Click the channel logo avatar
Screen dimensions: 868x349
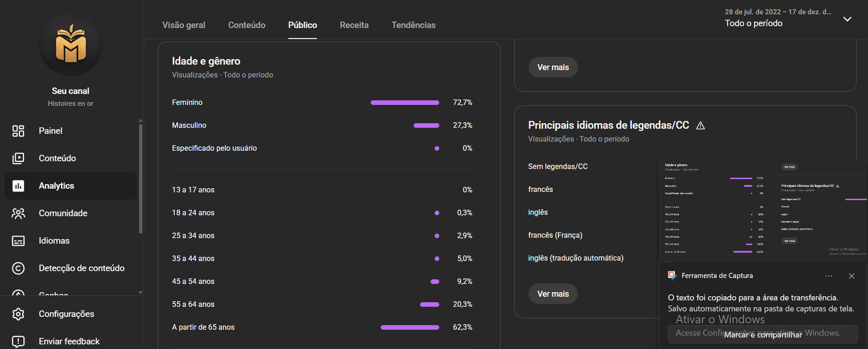point(71,45)
